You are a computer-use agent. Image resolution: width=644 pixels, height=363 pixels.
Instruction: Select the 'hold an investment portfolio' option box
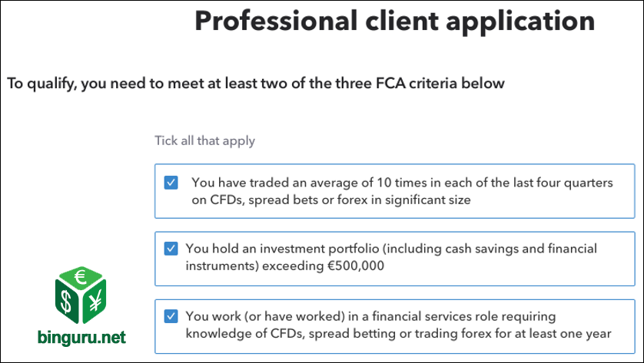[x=395, y=259]
